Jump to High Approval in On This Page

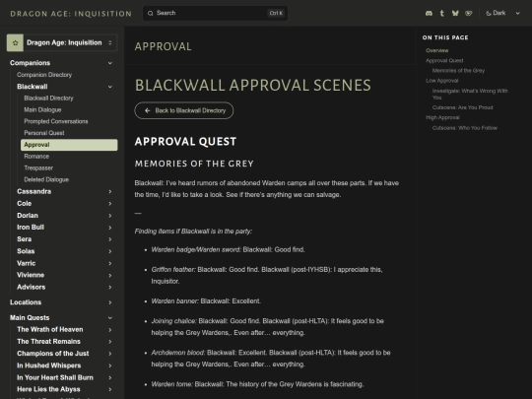442,118
